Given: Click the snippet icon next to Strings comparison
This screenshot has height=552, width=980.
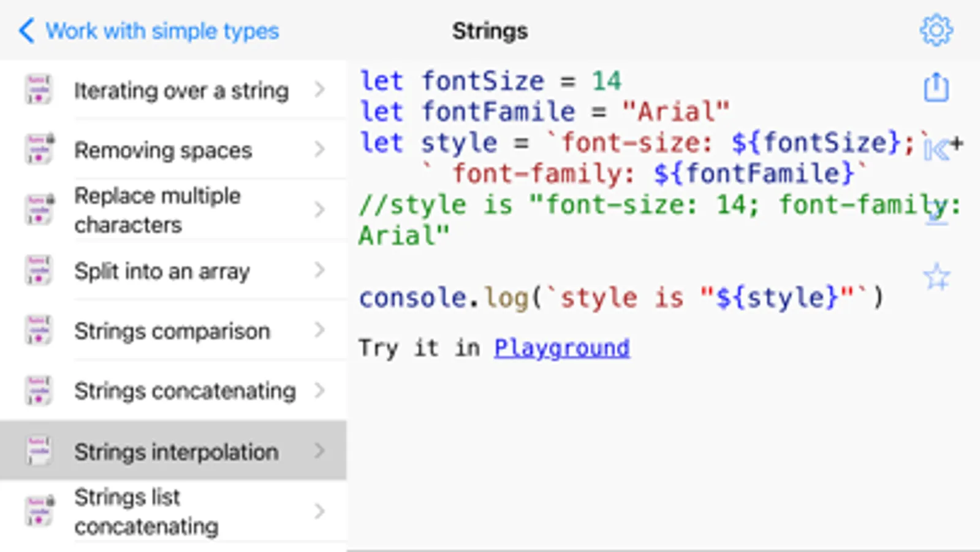Looking at the screenshot, I should [39, 331].
